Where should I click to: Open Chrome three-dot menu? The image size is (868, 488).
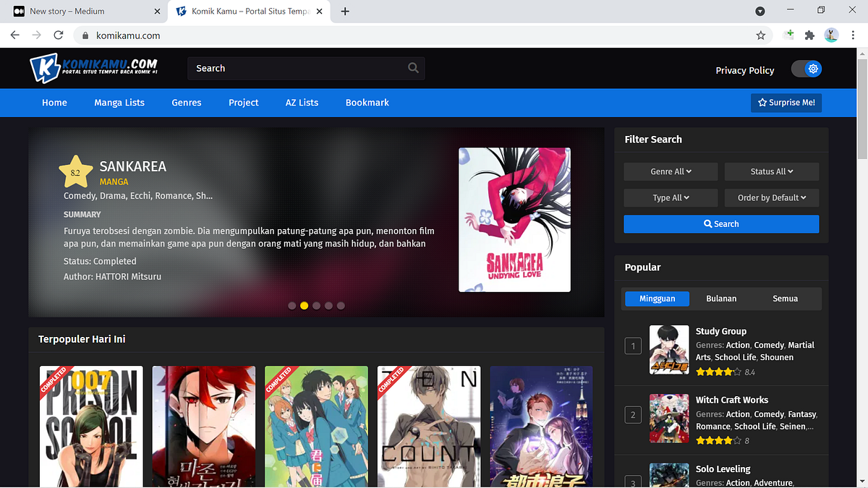point(852,35)
